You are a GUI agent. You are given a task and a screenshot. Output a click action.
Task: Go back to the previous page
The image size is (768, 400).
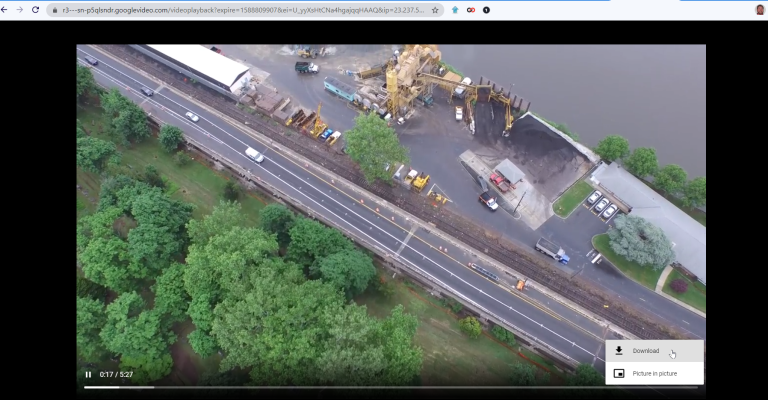[x=6, y=9]
